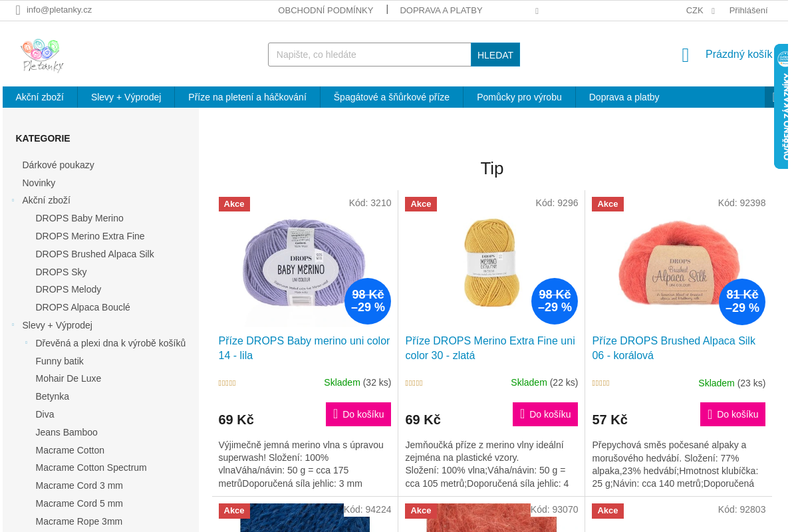Click star rating of Merino Extra Fine yarn

tap(414, 384)
